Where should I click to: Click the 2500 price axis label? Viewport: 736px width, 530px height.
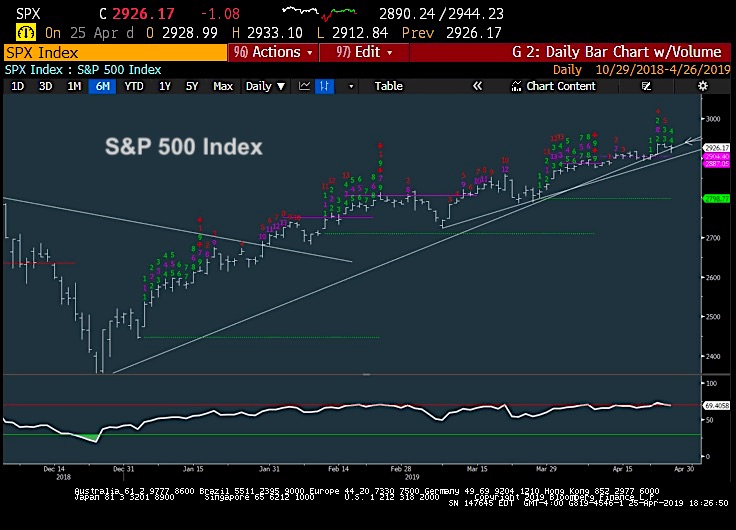coord(713,317)
